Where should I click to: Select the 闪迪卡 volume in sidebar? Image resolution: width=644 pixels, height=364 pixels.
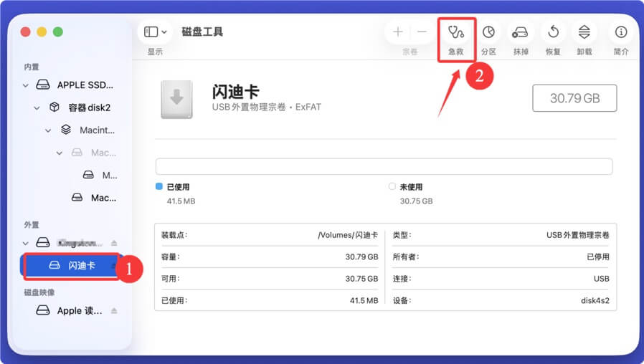[72, 266]
